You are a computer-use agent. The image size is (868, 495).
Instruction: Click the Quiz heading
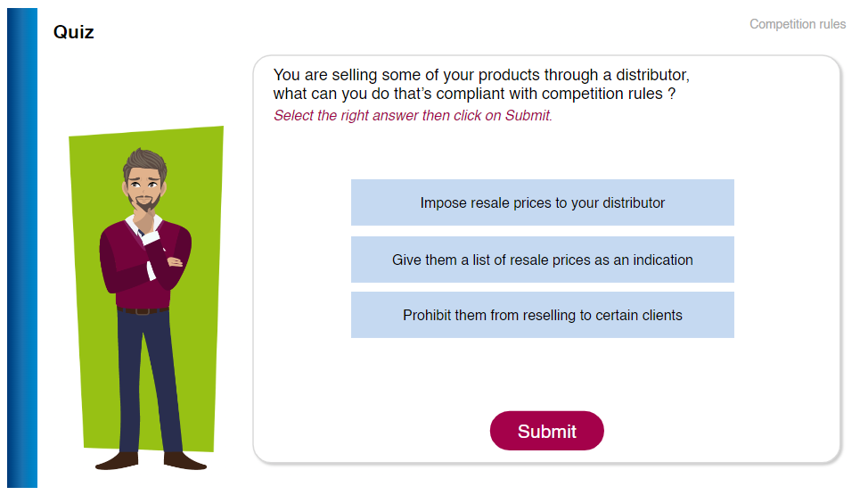(74, 32)
